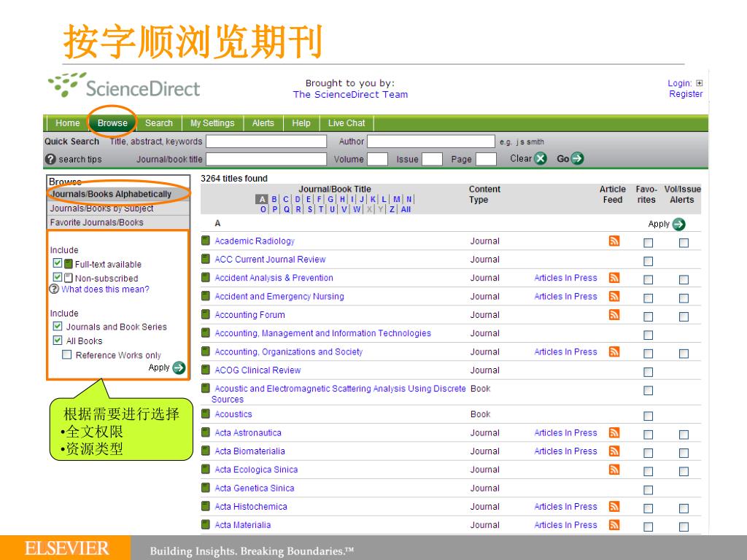This screenshot has height=560, width=747.
Task: Open Articles In Press for Acta Astronautica
Action: [565, 432]
